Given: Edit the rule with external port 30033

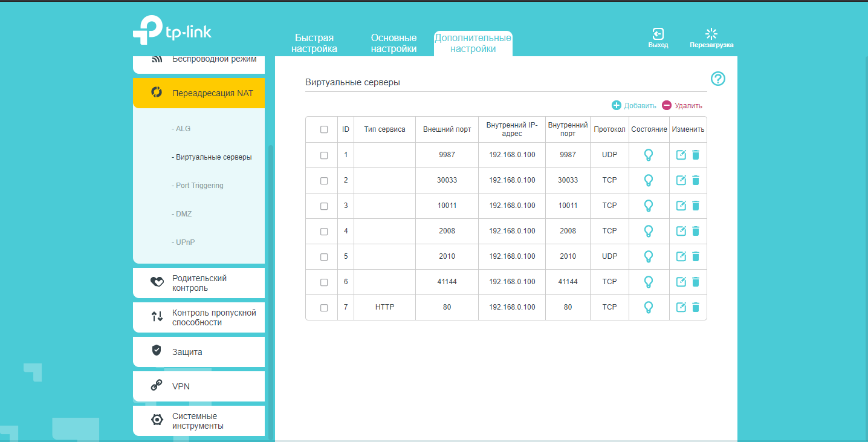Looking at the screenshot, I should 681,180.
